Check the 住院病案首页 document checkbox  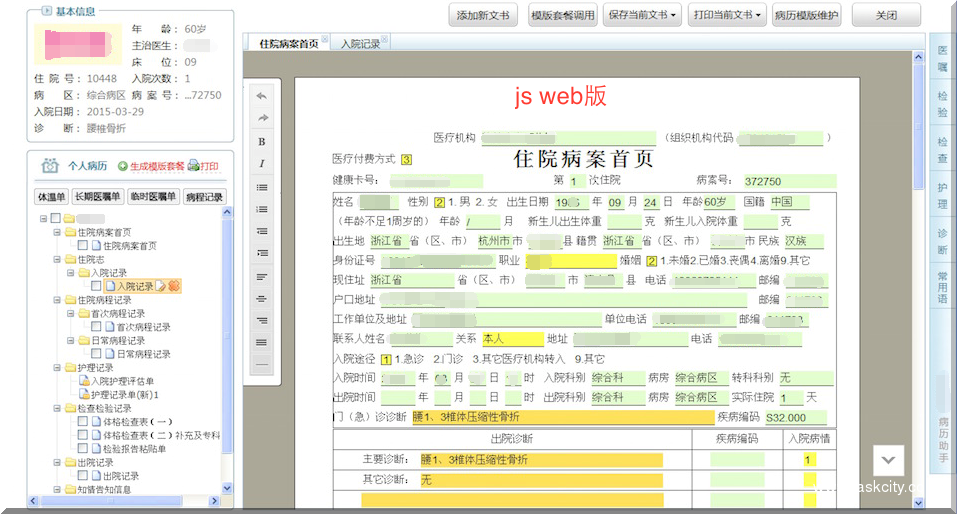point(82,245)
